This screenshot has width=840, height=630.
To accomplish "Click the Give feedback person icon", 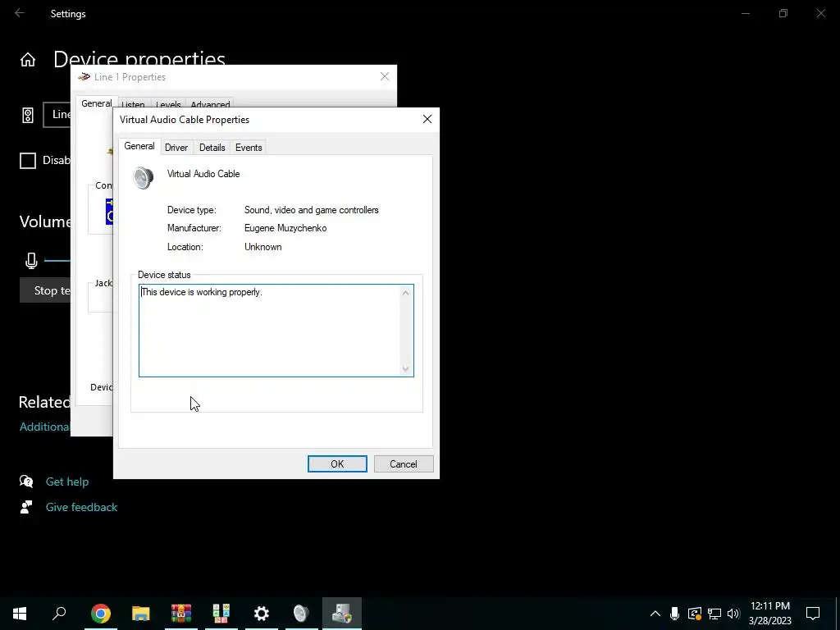I will pyautogui.click(x=26, y=507).
